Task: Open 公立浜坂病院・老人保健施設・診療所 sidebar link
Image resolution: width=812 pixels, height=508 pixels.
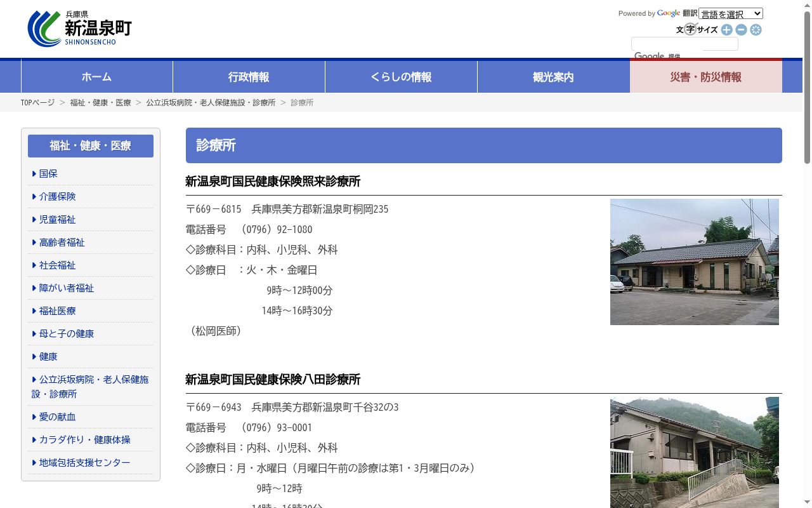Action: pyautogui.click(x=91, y=386)
